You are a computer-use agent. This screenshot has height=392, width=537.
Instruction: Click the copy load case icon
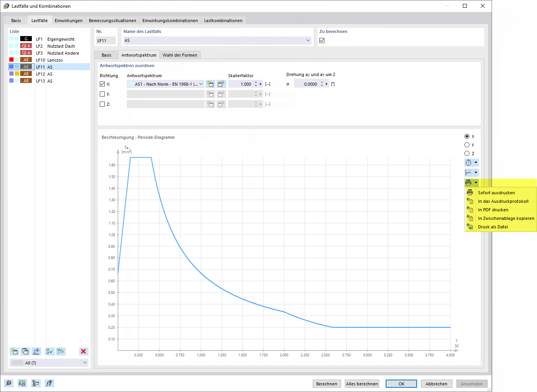click(25, 351)
